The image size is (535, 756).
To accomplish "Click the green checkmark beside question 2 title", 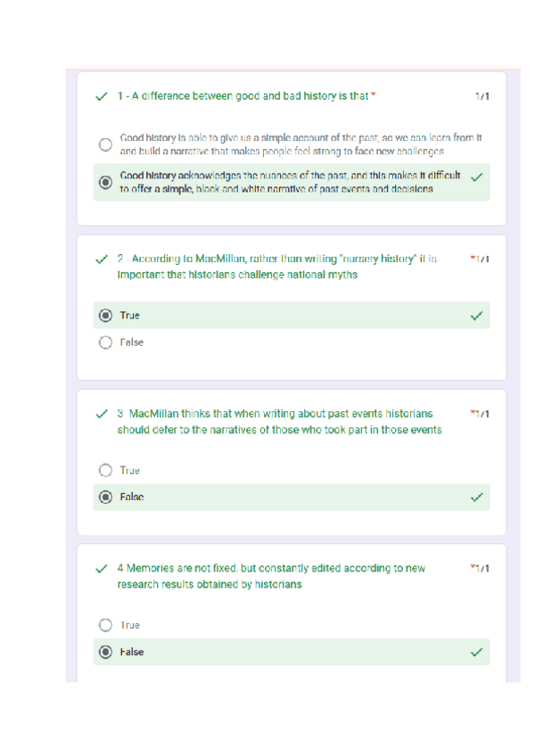I will point(102,260).
